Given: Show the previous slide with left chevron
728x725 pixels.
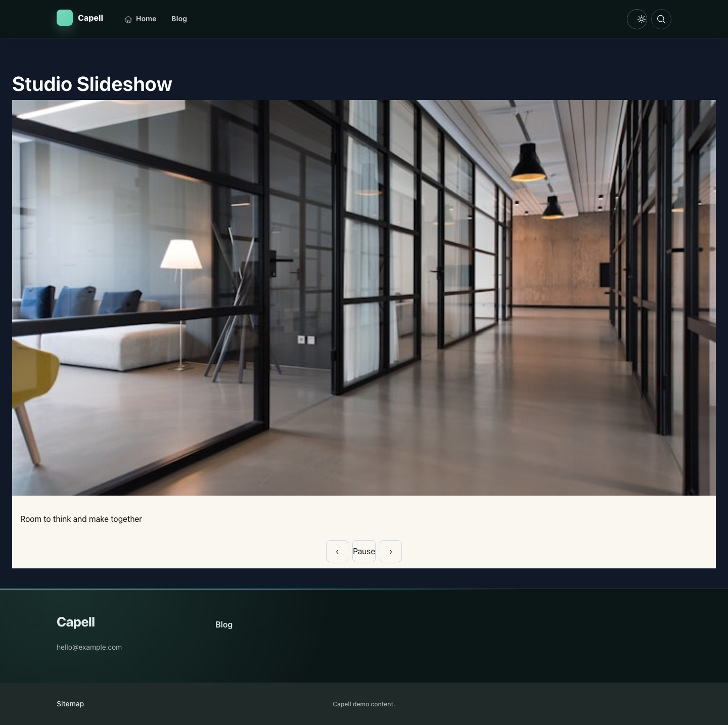Looking at the screenshot, I should click(x=337, y=551).
